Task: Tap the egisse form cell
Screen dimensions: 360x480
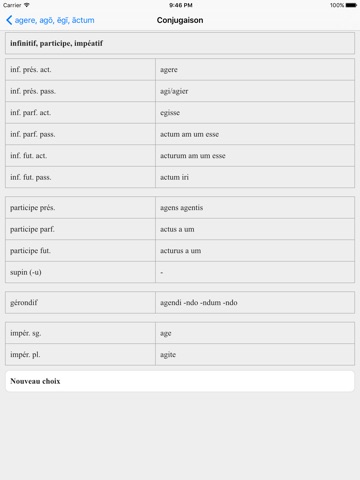Action: coord(255,113)
